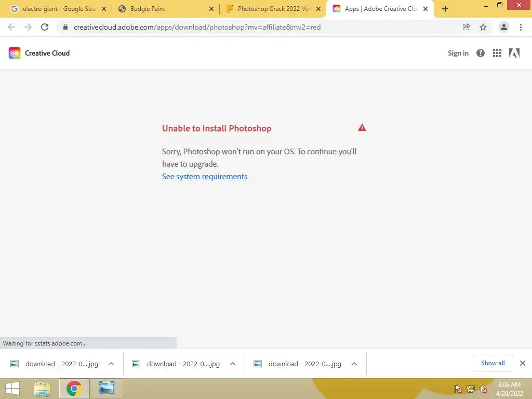Image resolution: width=532 pixels, height=399 pixels.
Task: Go forward to the next page
Action: (28, 27)
